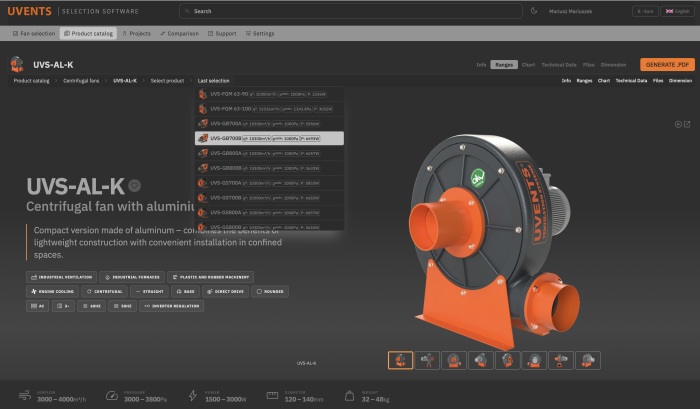Click the Centrifugal tag

(104, 292)
